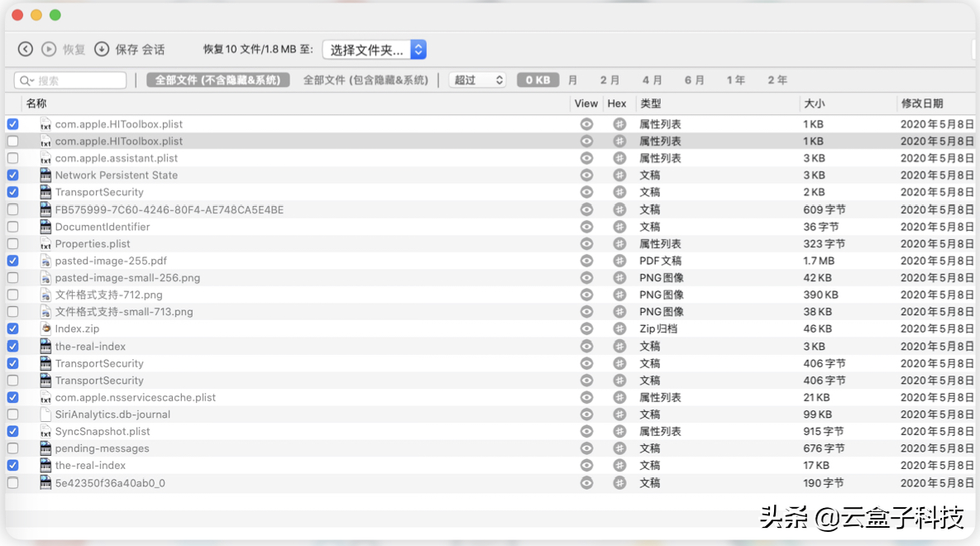Select the 全部文件 (包含隐藏&系统) filter tab

(x=366, y=80)
